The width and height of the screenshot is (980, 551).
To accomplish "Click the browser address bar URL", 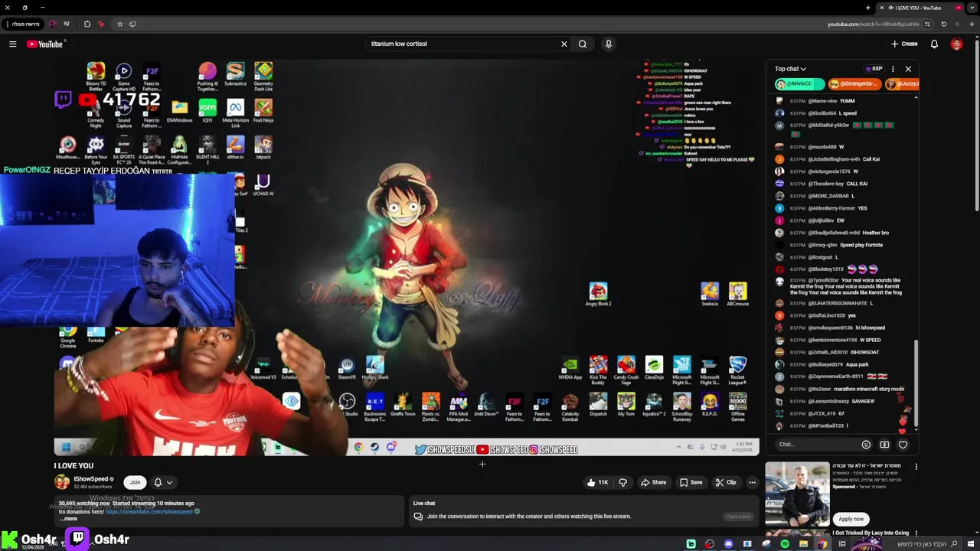I will click(874, 24).
